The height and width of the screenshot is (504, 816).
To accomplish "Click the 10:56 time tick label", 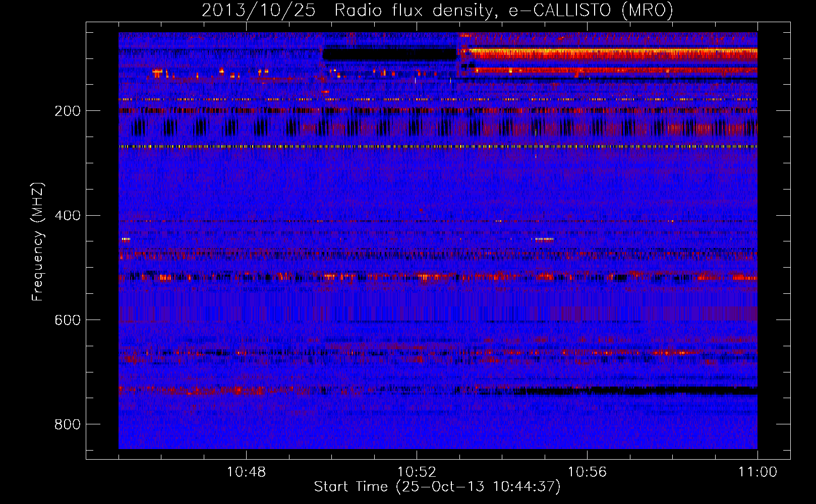I will (x=587, y=472).
